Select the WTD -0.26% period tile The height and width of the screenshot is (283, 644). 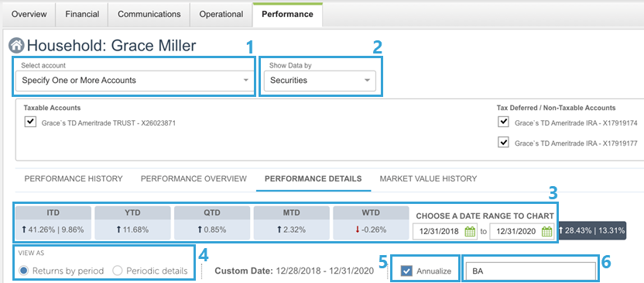tap(371, 223)
